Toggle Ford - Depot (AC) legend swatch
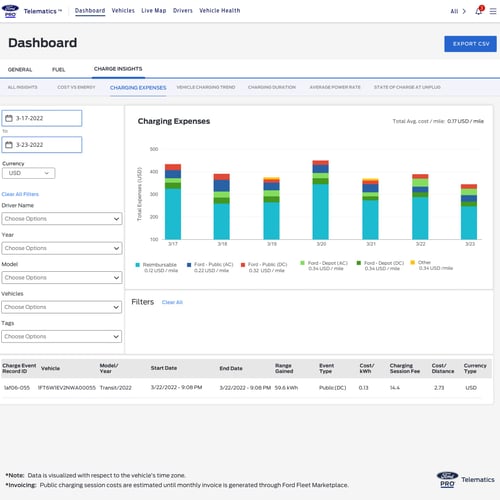Screen dimensions: 500x500 click(302, 263)
